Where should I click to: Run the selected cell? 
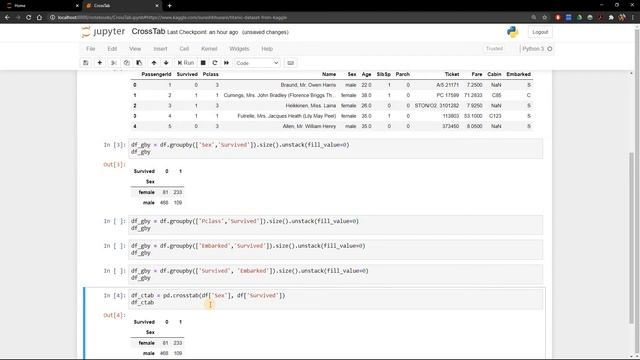pyautogui.click(x=186, y=63)
